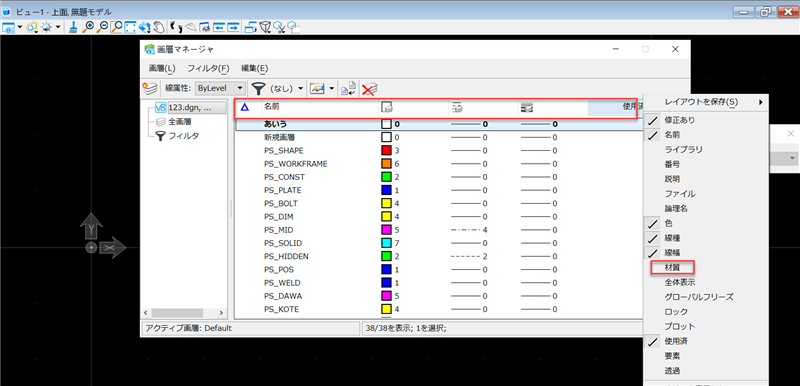Open the View Attributes dropdown arrow
This screenshot has width=800, height=386.
tap(20, 27)
